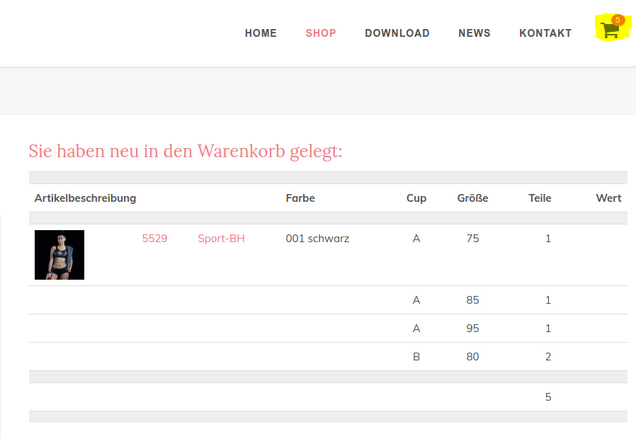
Task: Select the size 85 row cell
Action: coord(472,300)
